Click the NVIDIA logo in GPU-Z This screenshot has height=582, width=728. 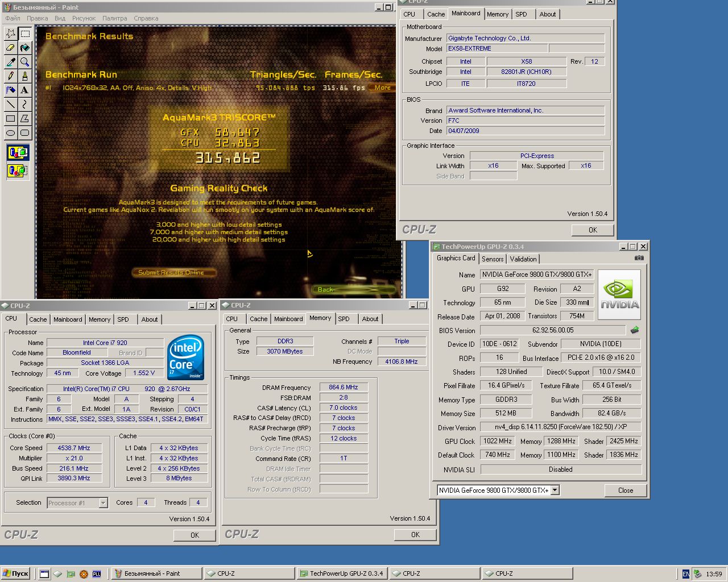pos(619,295)
